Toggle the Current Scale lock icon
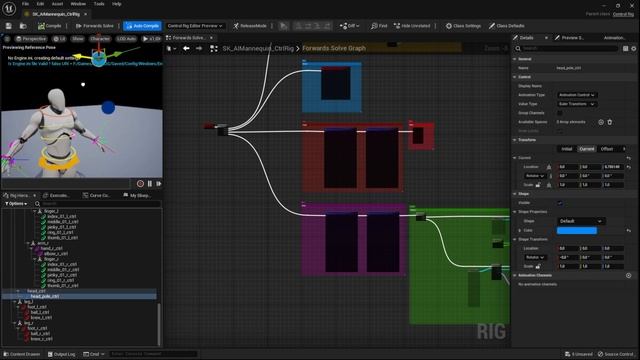 click(538, 185)
